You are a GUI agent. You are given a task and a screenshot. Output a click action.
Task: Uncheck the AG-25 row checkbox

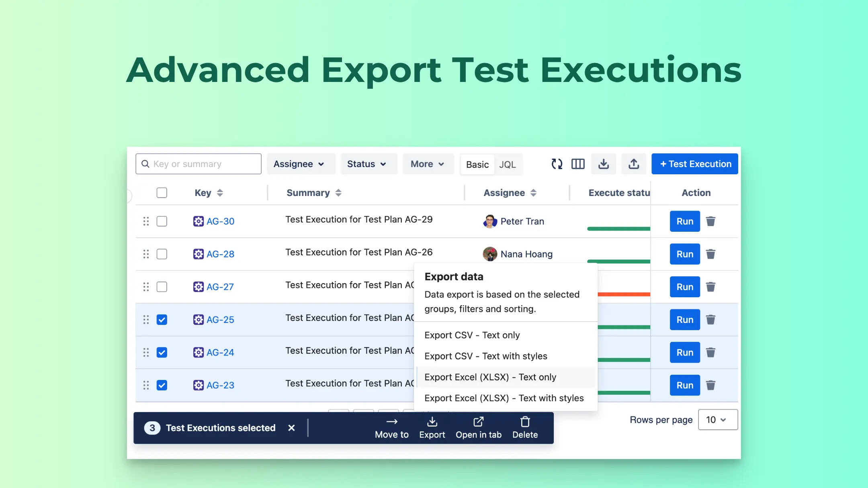coord(162,320)
